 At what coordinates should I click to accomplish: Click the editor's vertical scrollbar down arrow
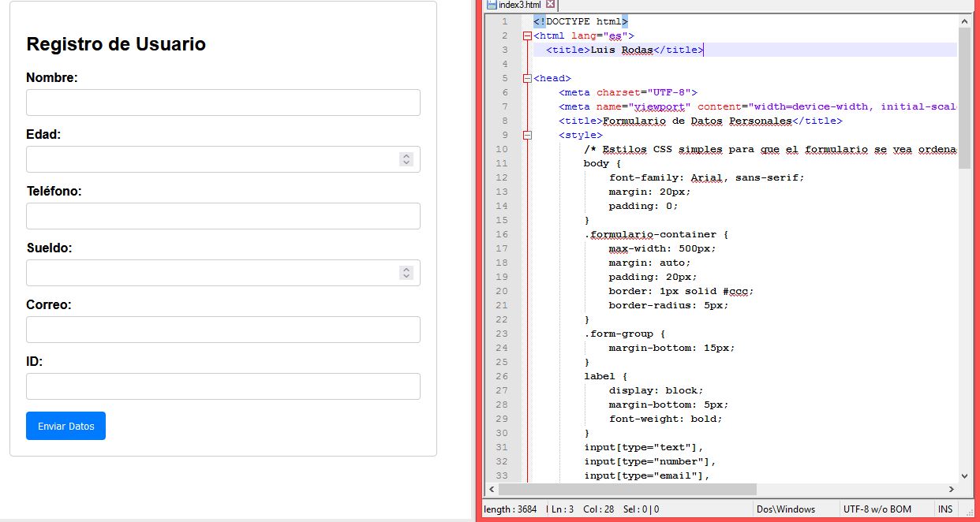pyautogui.click(x=964, y=475)
